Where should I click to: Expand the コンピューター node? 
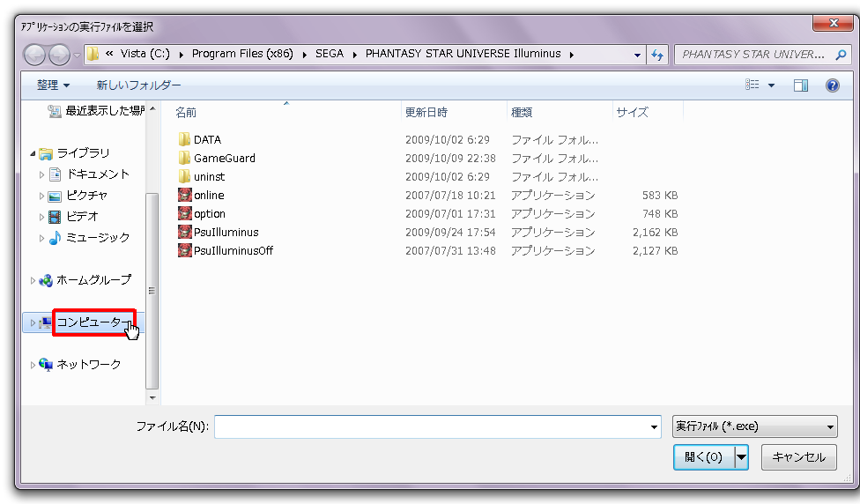click(x=33, y=322)
